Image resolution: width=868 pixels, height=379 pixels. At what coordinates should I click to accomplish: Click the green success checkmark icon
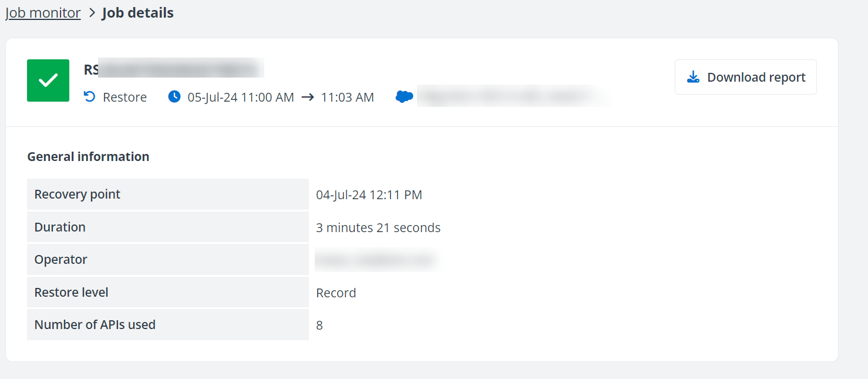tap(48, 81)
